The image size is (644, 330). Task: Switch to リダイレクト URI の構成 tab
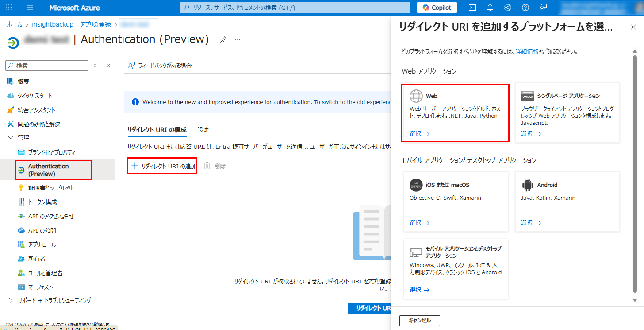coord(157,130)
